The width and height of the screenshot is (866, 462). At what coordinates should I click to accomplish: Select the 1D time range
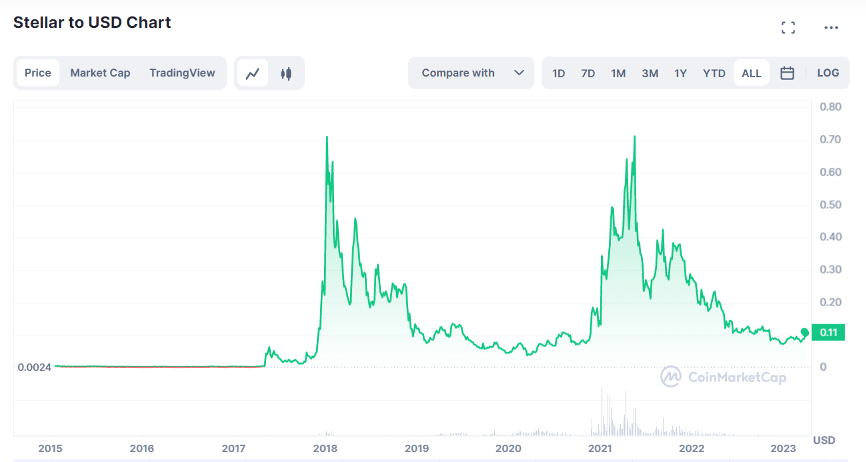coord(558,73)
